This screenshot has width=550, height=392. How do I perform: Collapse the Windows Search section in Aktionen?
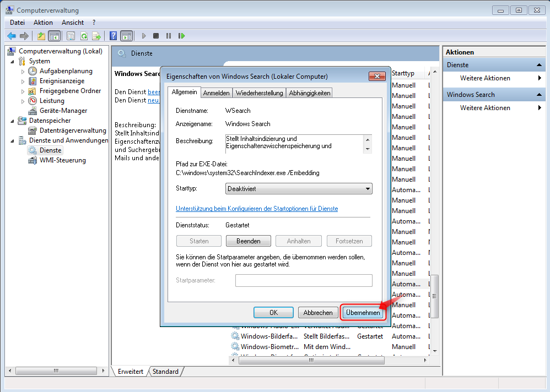pyautogui.click(x=539, y=94)
